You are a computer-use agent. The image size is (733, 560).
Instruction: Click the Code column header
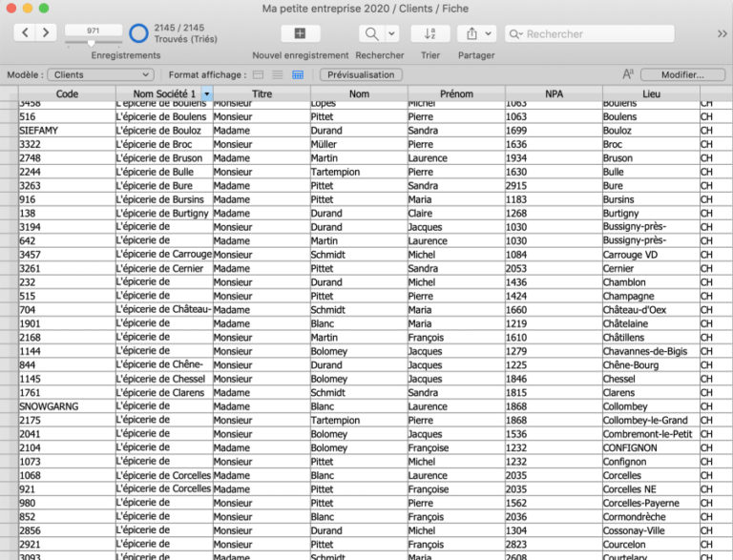(x=67, y=94)
